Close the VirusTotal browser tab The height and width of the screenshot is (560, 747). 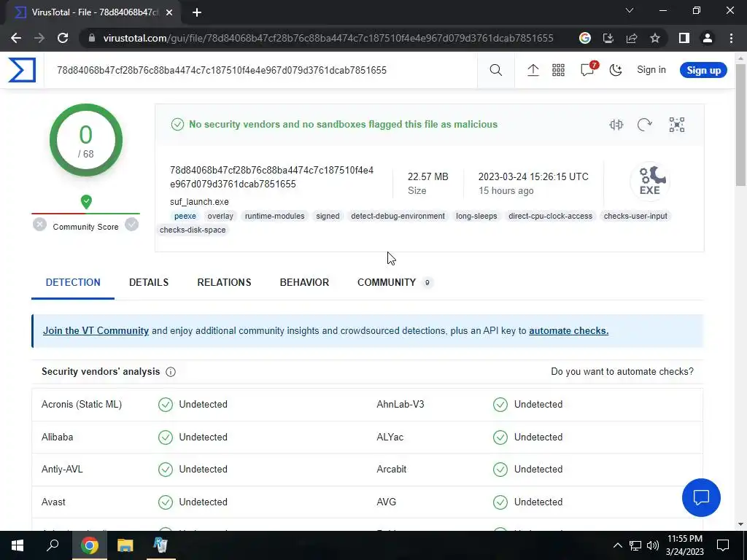point(169,13)
